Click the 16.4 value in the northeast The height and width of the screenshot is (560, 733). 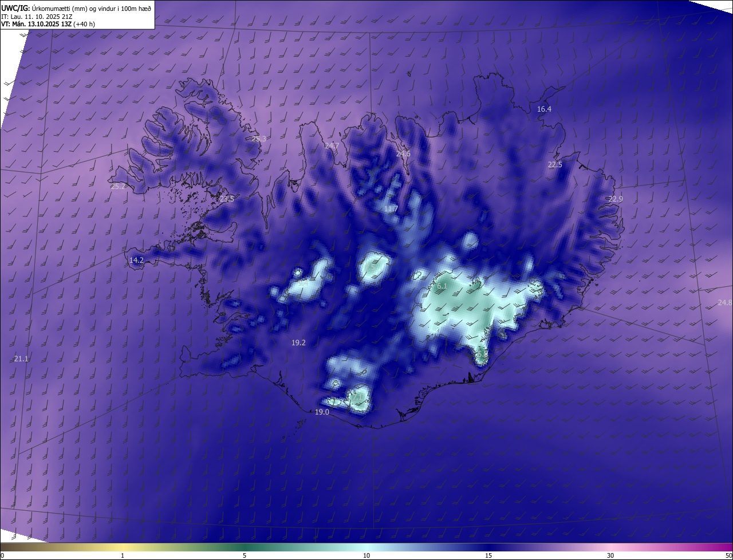pos(544,109)
